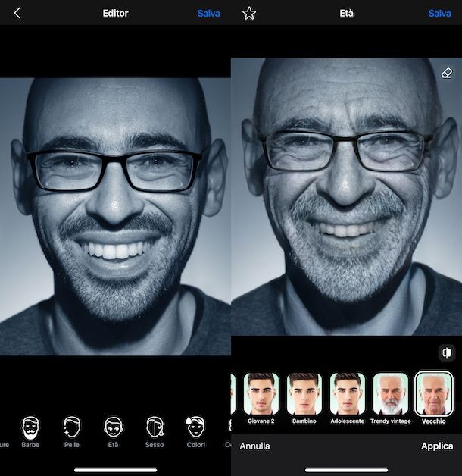Tap the Vecchio label

pos(434,421)
